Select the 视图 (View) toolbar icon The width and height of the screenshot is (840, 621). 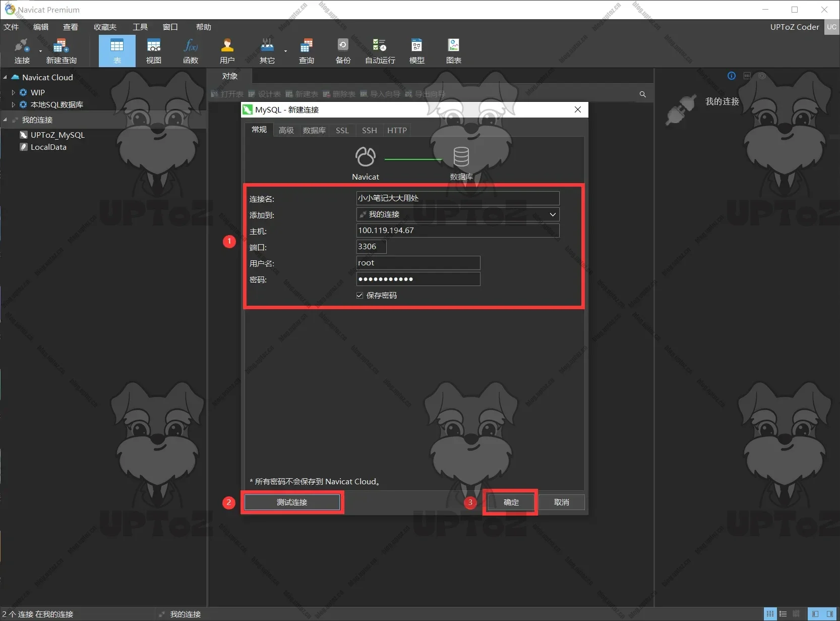[154, 51]
